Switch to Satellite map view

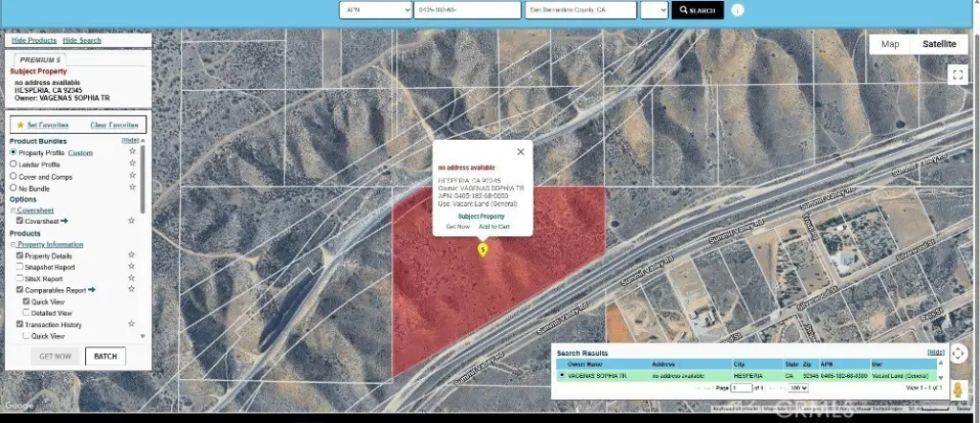[939, 44]
